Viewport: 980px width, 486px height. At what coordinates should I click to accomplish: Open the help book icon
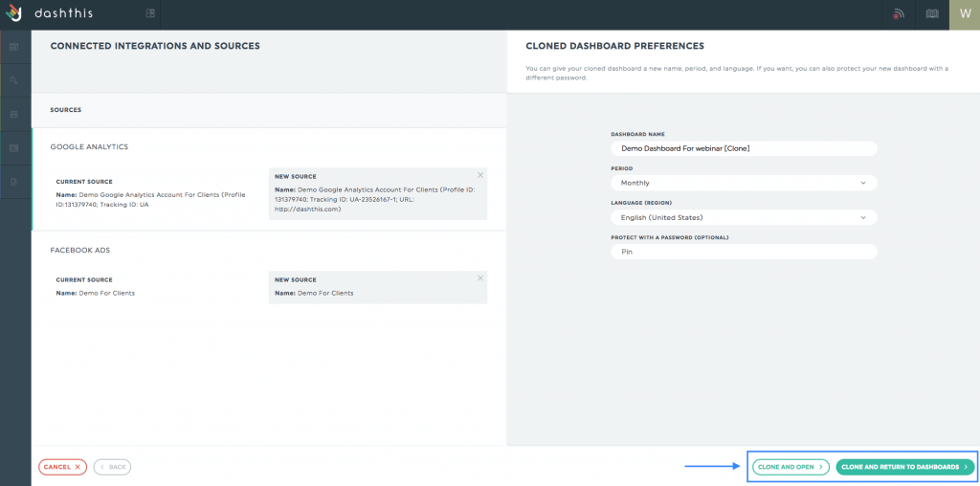point(932,14)
